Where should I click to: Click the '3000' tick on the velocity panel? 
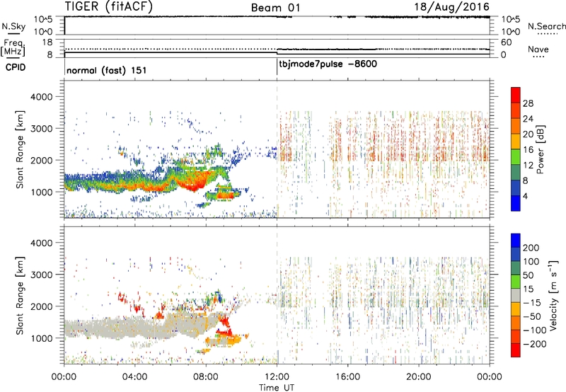pyautogui.click(x=41, y=275)
